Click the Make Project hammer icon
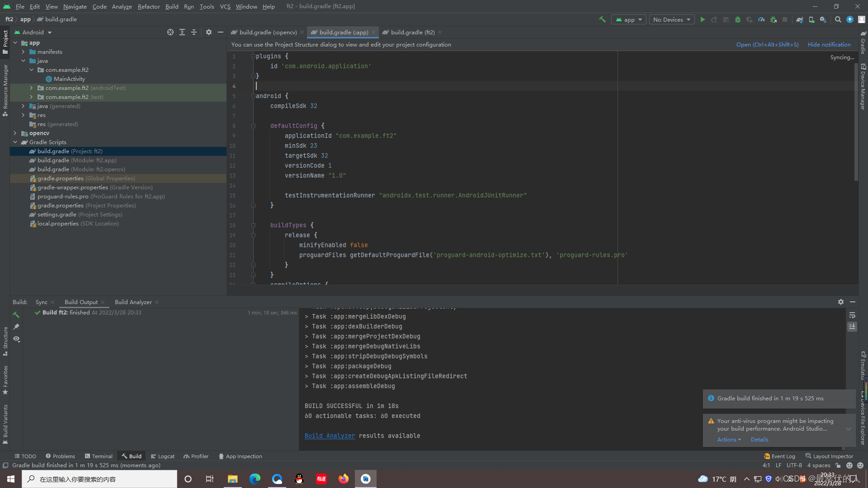Image resolution: width=868 pixels, height=488 pixels. click(x=602, y=19)
